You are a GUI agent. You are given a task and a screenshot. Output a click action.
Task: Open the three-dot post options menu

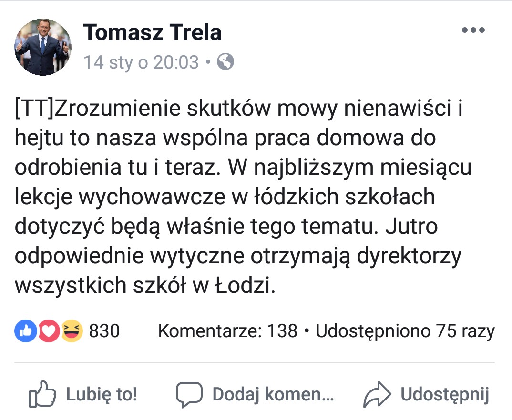pyautogui.click(x=473, y=30)
